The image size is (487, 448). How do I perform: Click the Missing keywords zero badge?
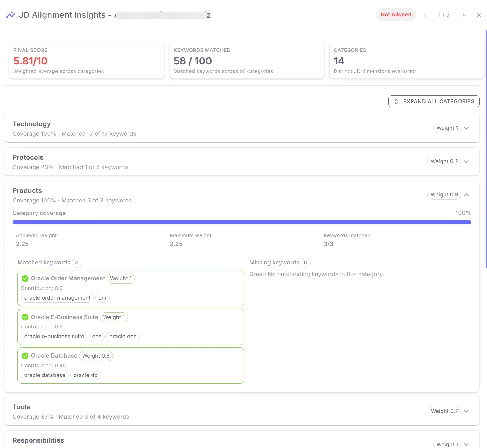point(306,263)
